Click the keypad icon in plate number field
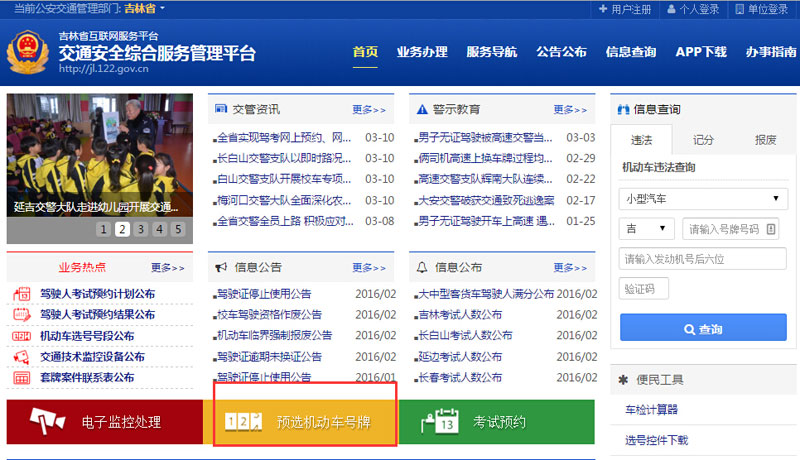The image size is (800, 460). point(771,229)
